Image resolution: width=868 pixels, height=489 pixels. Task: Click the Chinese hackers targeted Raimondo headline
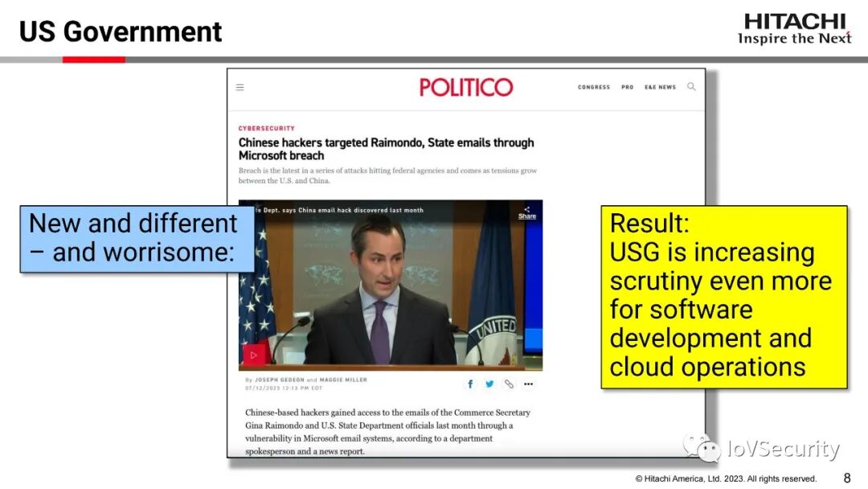(x=387, y=149)
